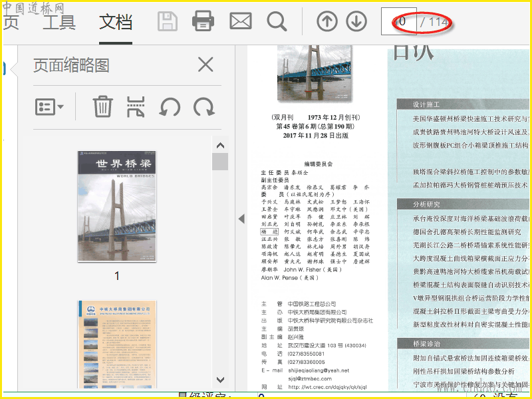Click the sjql@ztmbec.com email text
This screenshot has width=532, height=399.
[310, 378]
